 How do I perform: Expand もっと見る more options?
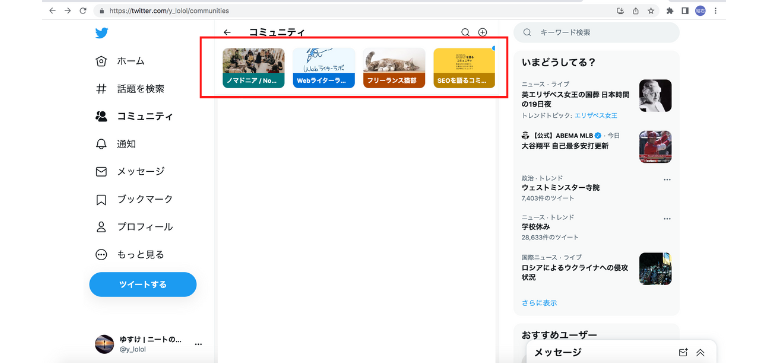(x=130, y=254)
